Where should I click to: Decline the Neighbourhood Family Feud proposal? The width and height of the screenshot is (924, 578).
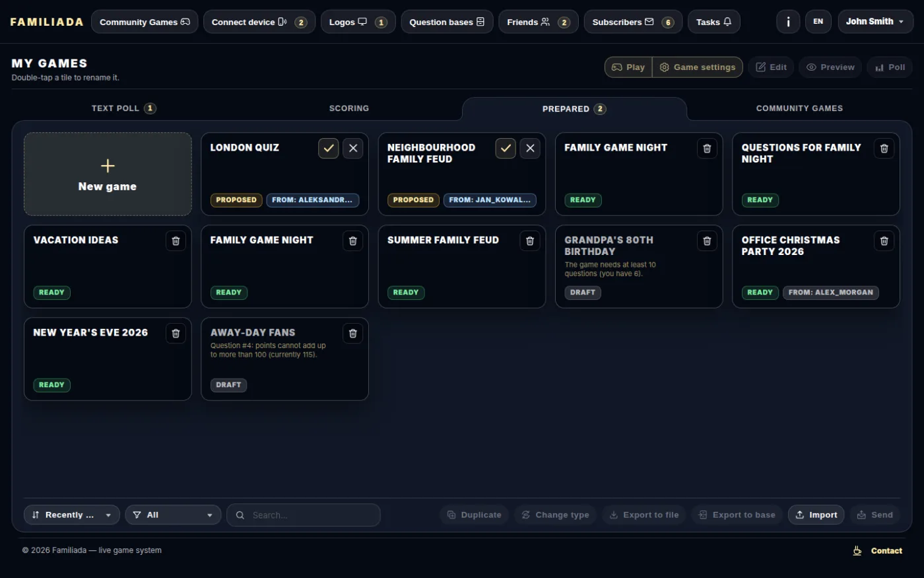pos(530,148)
